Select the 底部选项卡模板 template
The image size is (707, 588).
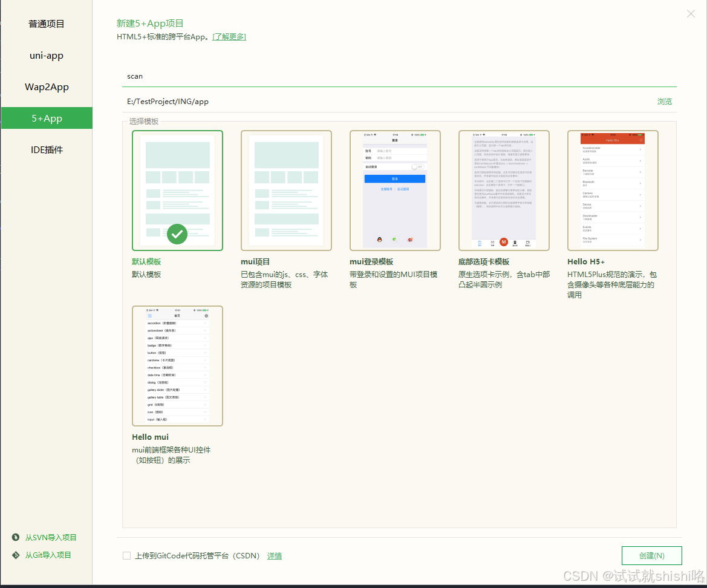(504, 189)
